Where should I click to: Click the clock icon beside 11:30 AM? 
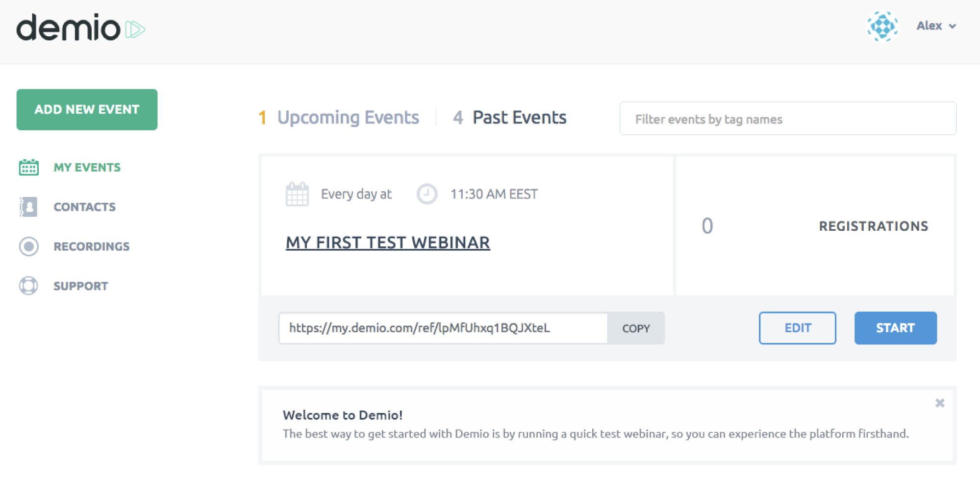[x=427, y=194]
